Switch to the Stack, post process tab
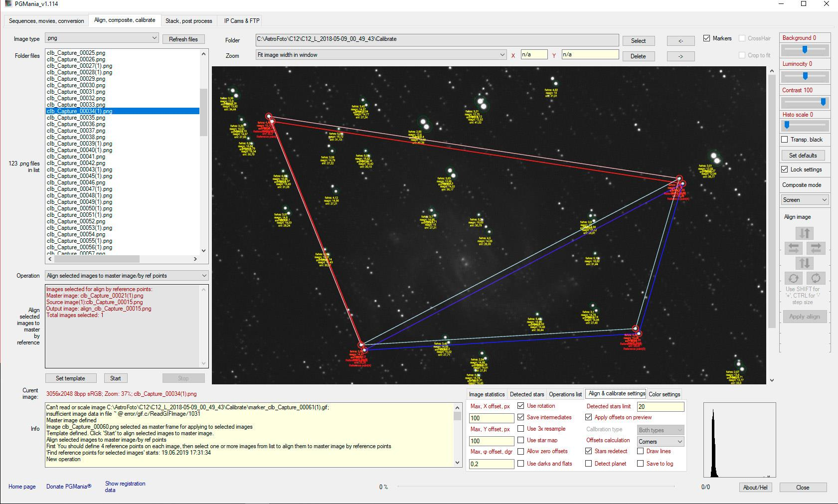The image size is (838, 504). (x=188, y=21)
